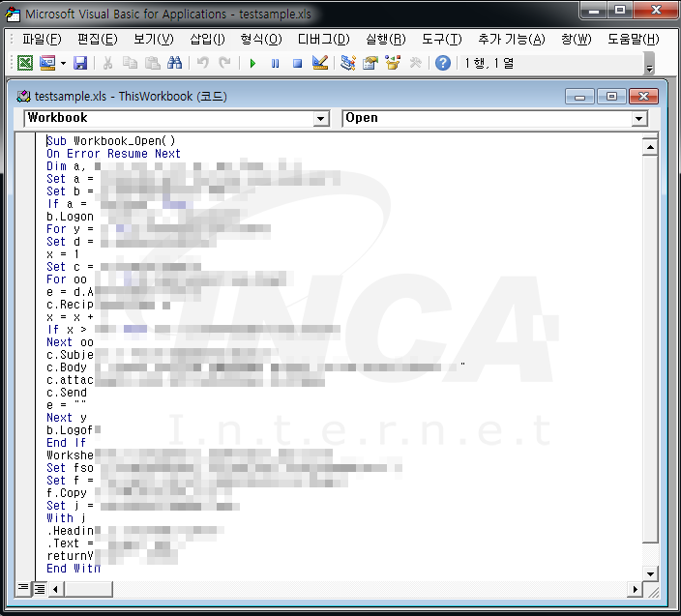Click the Copy icon in toolbar

[130, 64]
